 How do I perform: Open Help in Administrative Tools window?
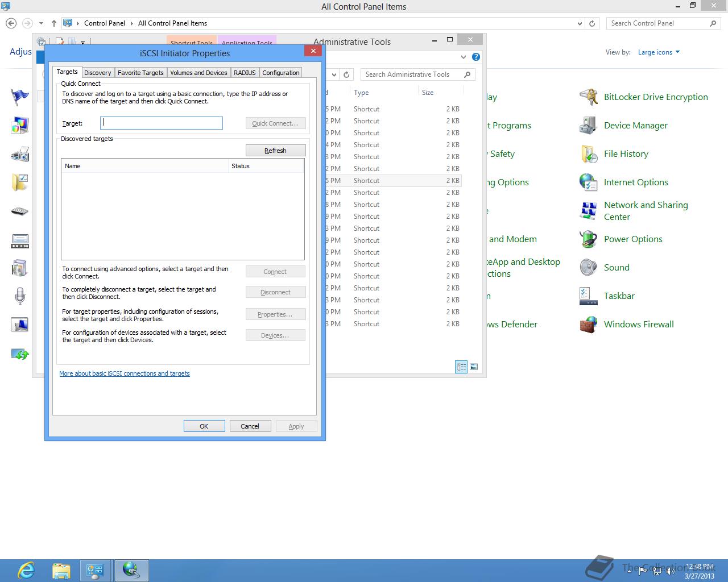point(476,57)
